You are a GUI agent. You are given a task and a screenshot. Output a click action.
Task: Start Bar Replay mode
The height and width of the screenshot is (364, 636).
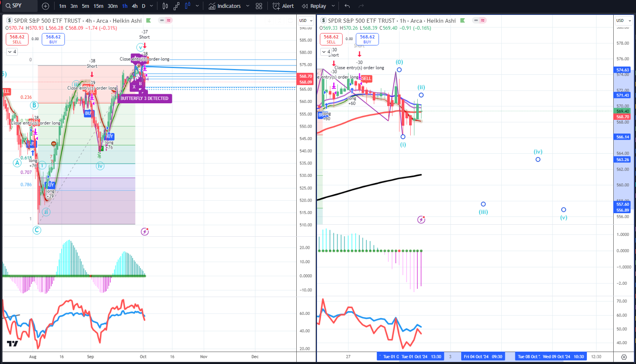tap(314, 6)
